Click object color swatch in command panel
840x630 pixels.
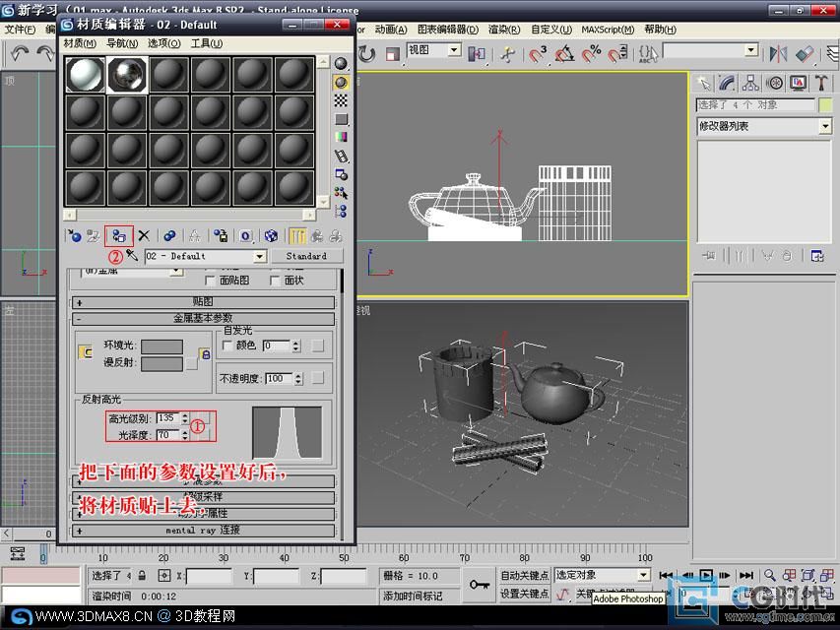(825, 105)
